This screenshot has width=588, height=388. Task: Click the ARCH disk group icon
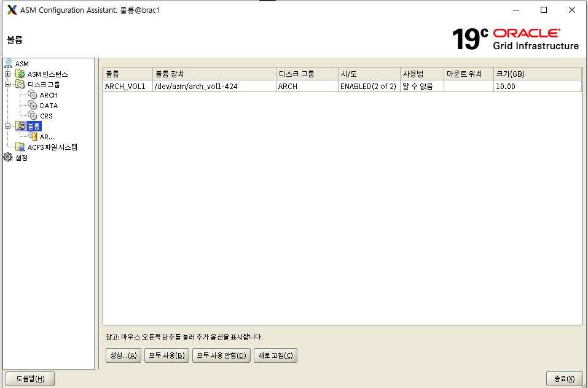(33, 95)
